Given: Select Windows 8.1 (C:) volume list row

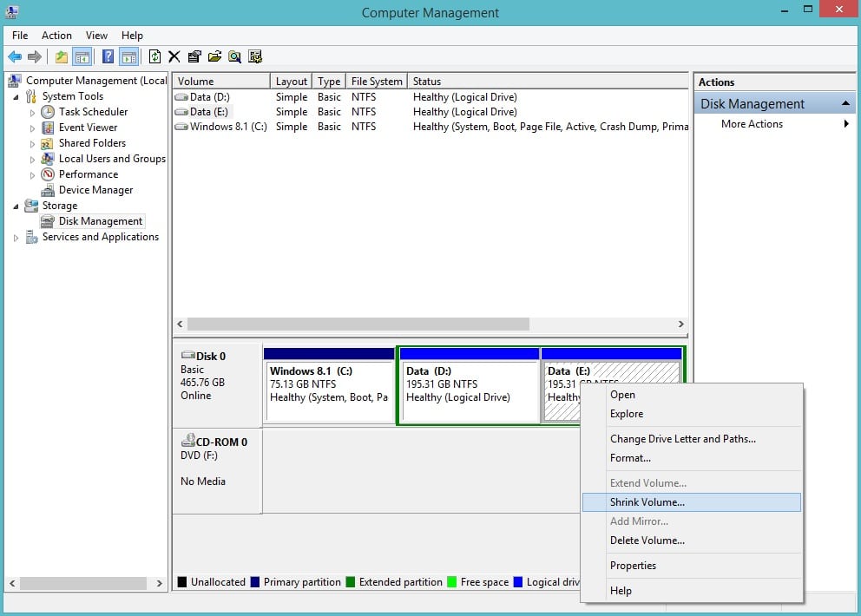Looking at the screenshot, I should click(x=430, y=127).
